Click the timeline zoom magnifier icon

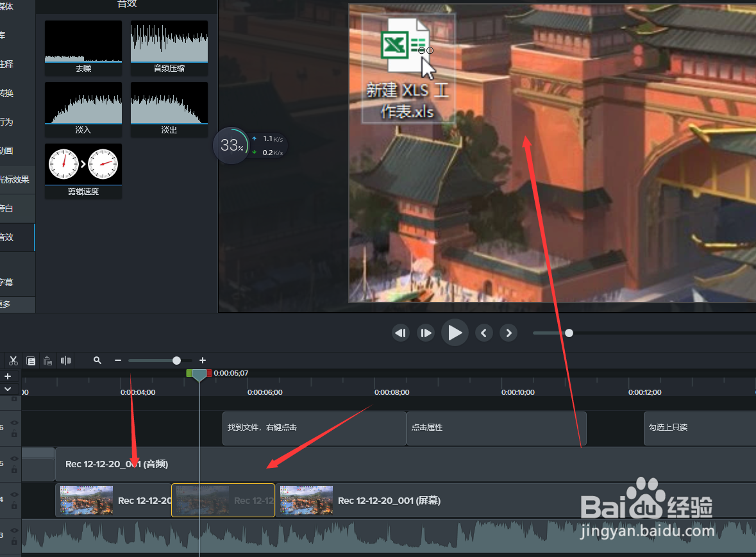point(97,360)
